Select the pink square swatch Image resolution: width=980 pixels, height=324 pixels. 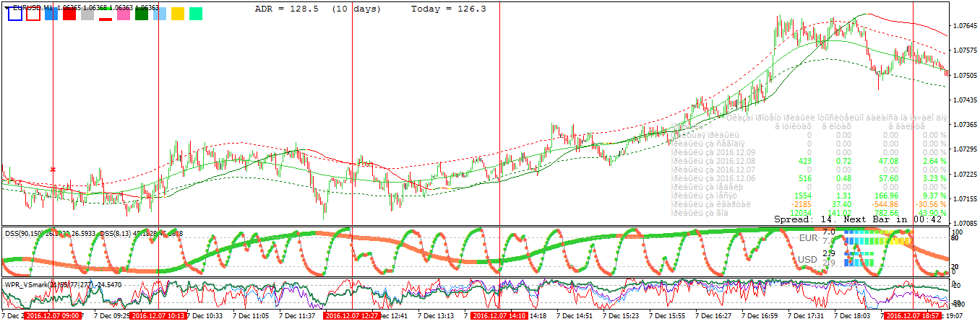pyautogui.click(x=124, y=14)
